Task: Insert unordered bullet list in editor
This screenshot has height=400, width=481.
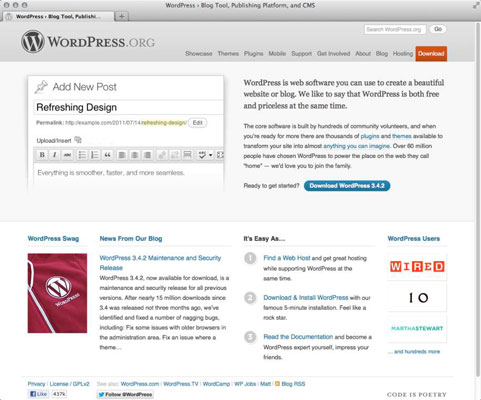Action: click(x=82, y=155)
